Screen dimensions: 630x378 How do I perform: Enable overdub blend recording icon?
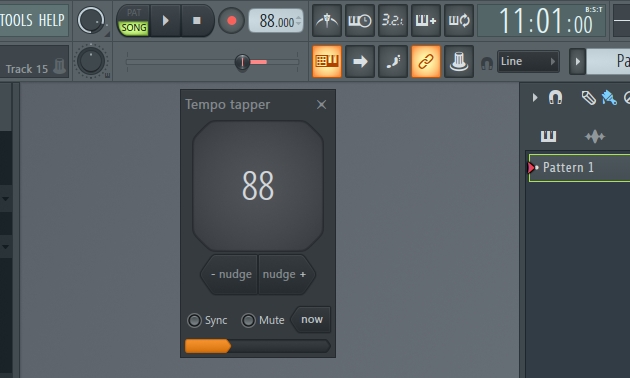point(426,20)
